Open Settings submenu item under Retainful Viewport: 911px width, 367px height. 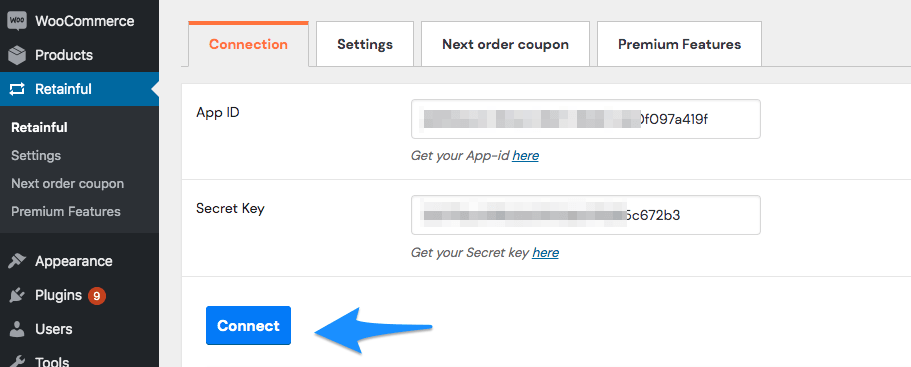coord(36,156)
